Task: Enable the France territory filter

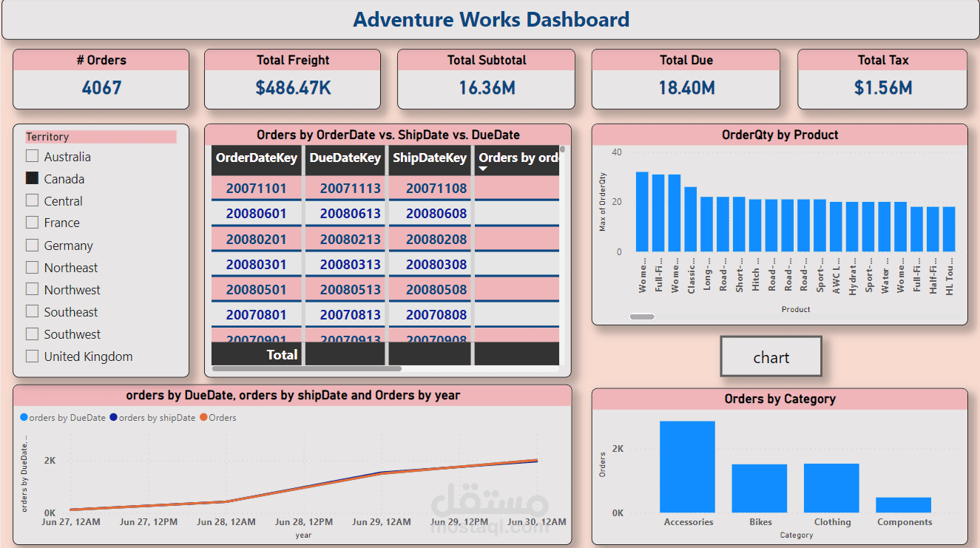Action: tap(32, 223)
